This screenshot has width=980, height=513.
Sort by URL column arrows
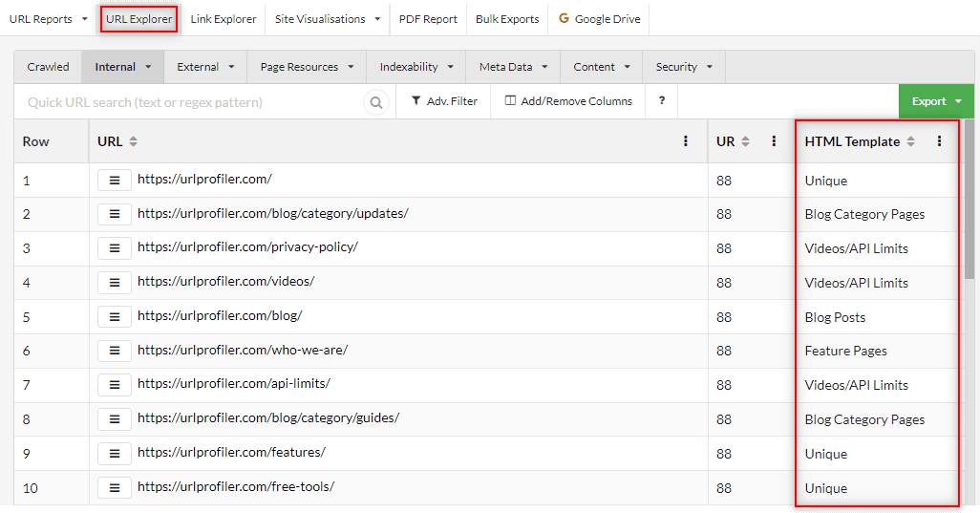click(133, 141)
